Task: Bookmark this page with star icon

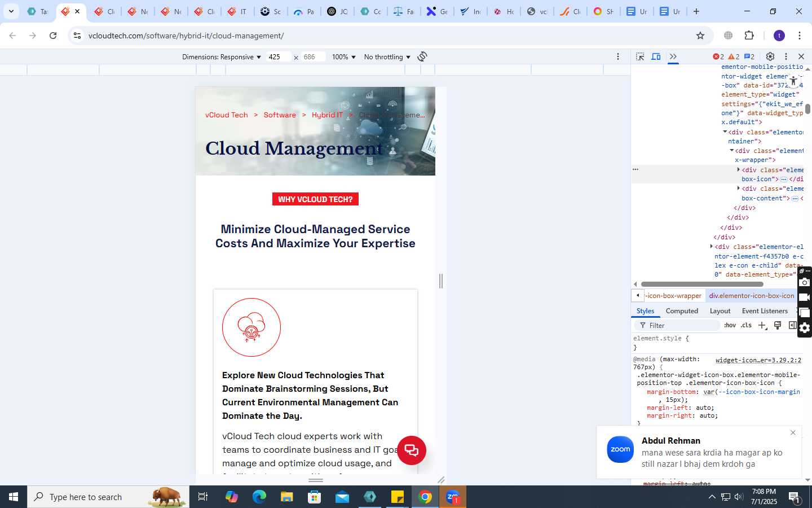Action: point(700,36)
